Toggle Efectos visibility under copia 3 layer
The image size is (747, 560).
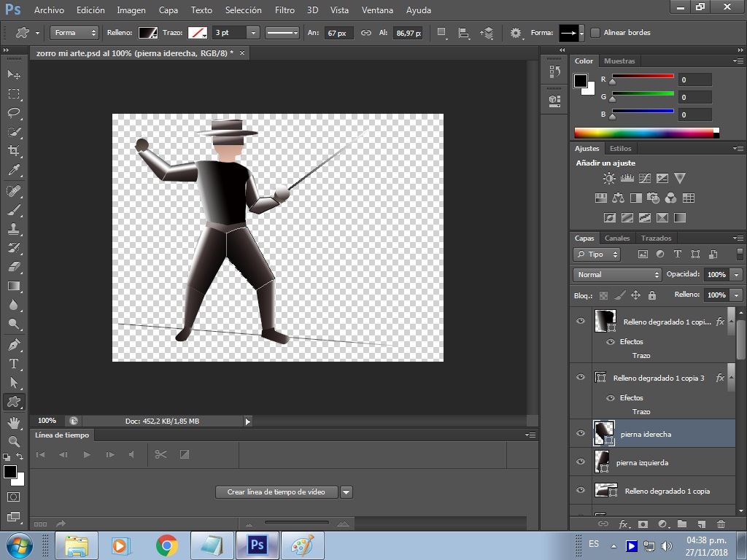click(611, 398)
